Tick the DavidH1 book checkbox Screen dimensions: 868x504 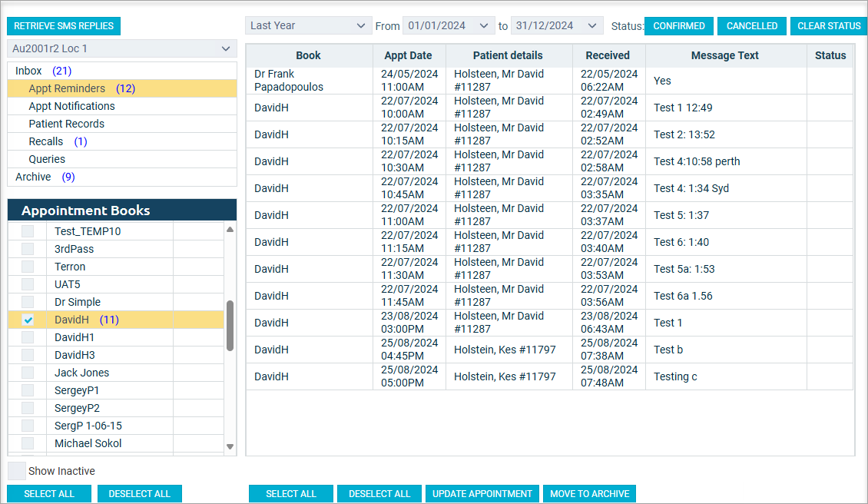tap(28, 338)
